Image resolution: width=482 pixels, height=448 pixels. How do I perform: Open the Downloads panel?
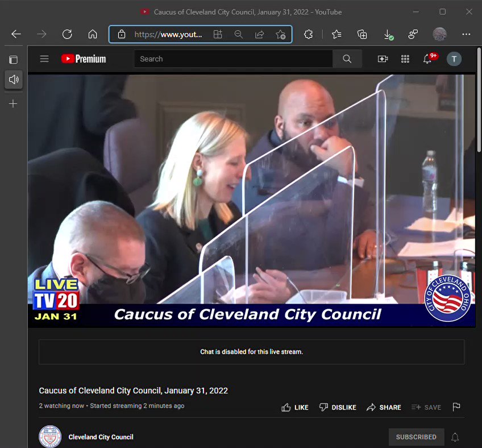click(x=388, y=35)
